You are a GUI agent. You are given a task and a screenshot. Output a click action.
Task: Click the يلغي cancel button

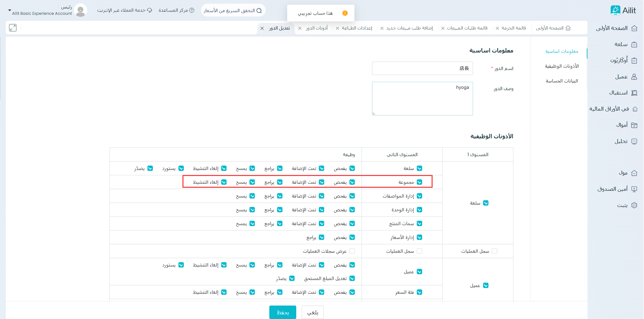pyautogui.click(x=312, y=312)
